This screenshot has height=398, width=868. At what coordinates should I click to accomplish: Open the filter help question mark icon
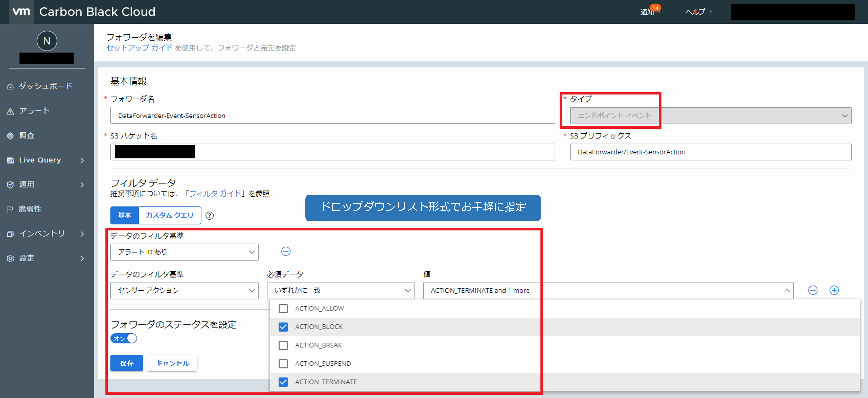(210, 215)
